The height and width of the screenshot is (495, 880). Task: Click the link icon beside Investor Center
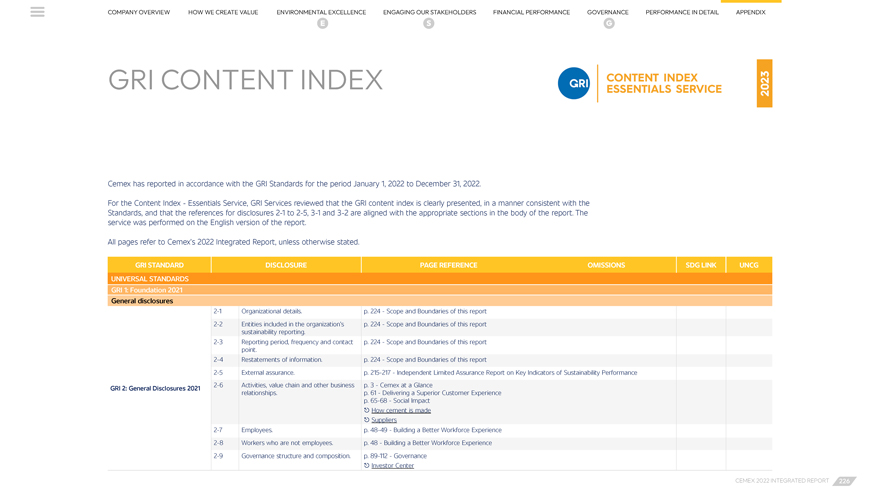[366, 465]
